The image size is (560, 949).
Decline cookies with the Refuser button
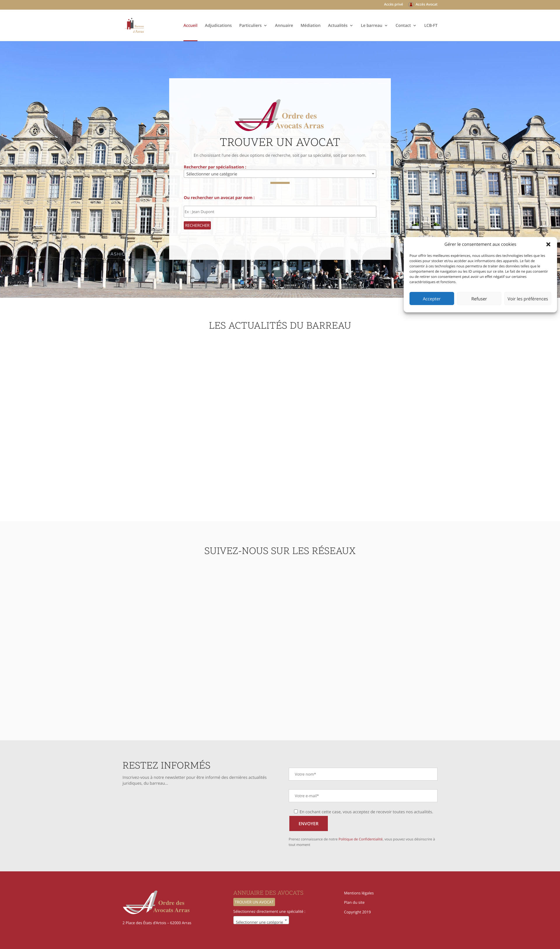click(479, 298)
